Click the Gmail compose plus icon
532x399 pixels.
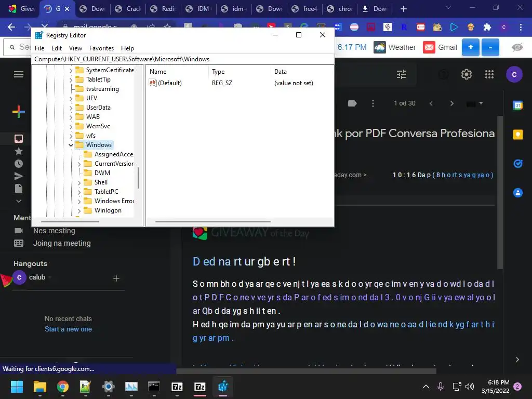click(x=19, y=112)
